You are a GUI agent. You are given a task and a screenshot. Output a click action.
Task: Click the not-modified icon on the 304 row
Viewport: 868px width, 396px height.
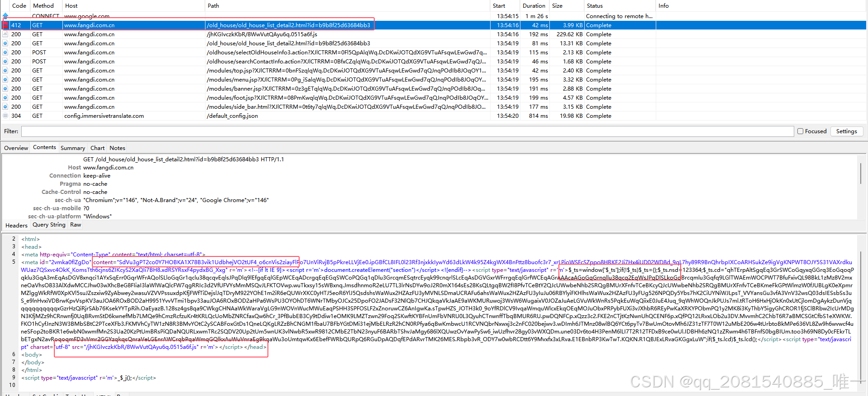pyautogui.click(x=5, y=116)
